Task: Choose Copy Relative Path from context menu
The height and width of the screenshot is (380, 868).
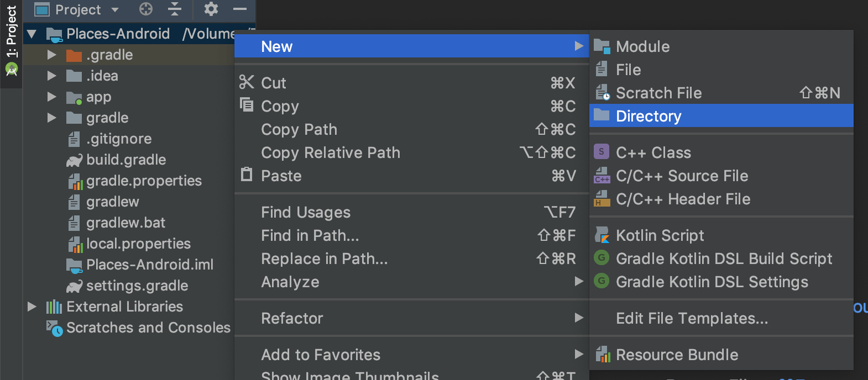Action: [330, 153]
